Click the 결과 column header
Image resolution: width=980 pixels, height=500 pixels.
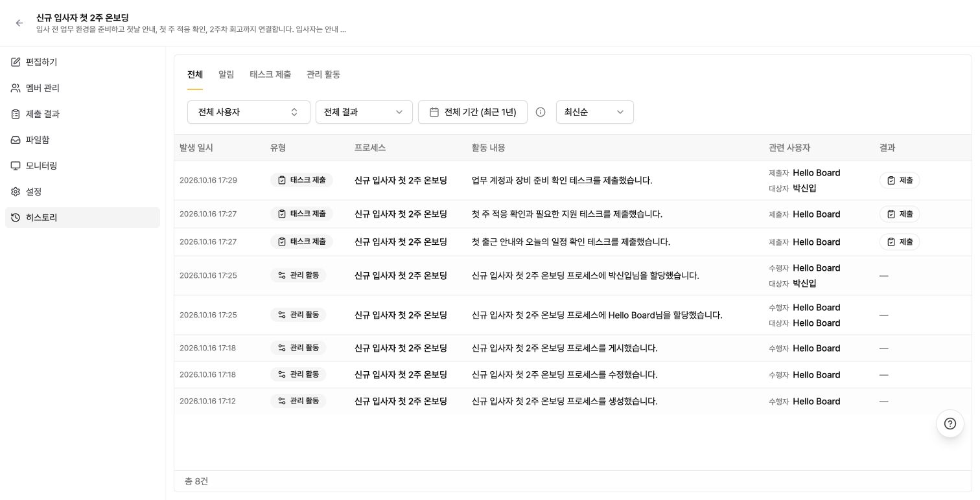click(x=887, y=148)
